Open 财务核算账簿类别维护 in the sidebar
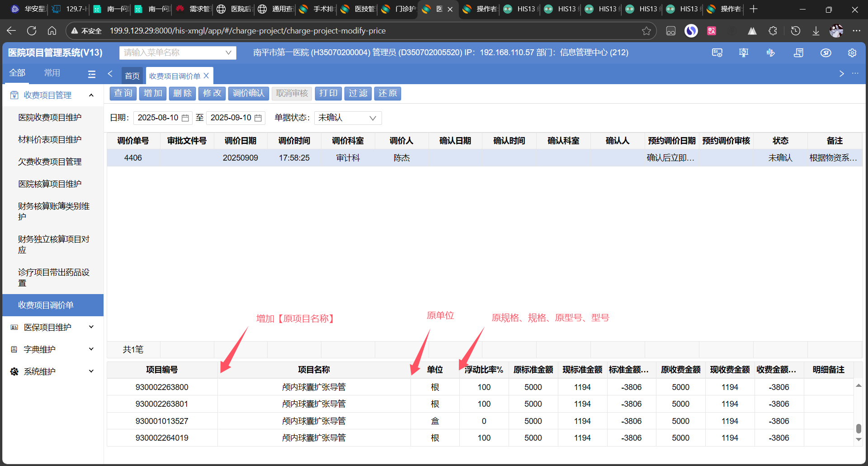Image resolution: width=868 pixels, height=466 pixels. (53, 212)
